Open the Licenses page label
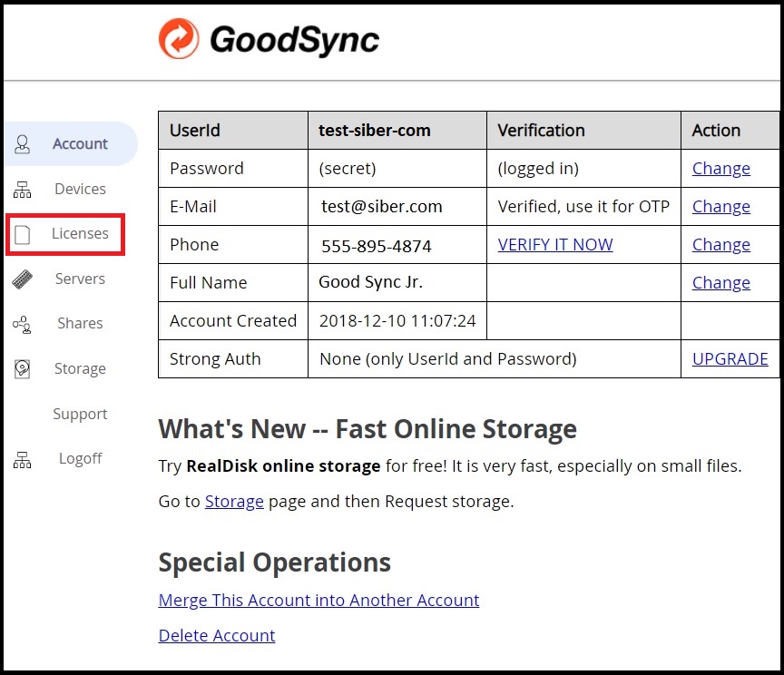784x675 pixels. [x=80, y=233]
